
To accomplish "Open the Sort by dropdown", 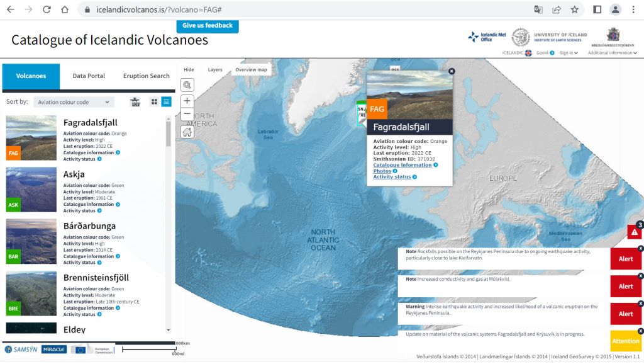I will 73,102.
